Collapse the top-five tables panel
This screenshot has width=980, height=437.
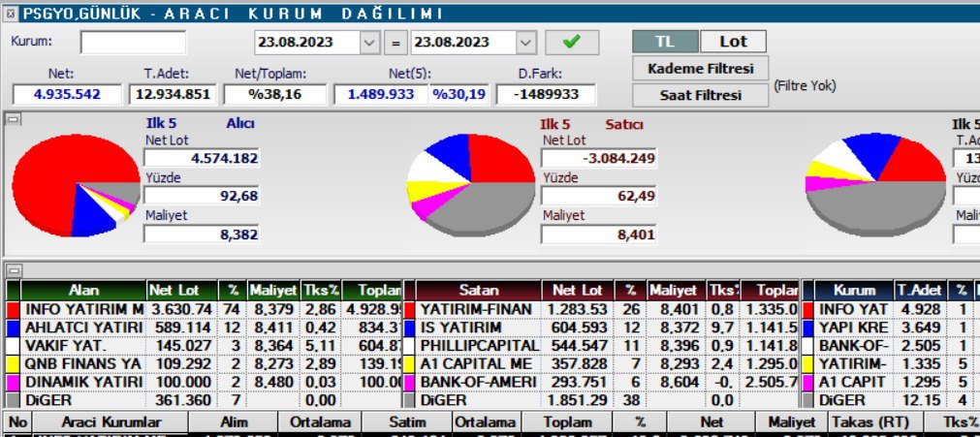14,270
